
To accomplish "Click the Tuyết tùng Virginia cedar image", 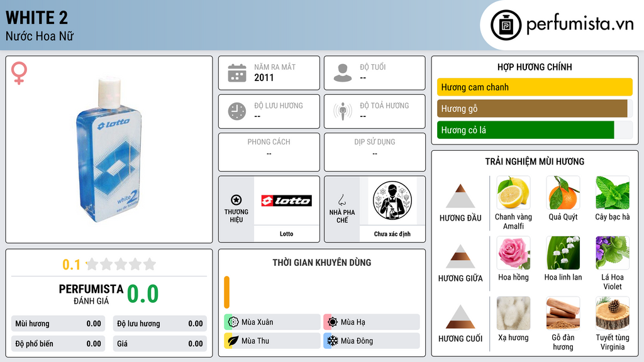I will pyautogui.click(x=613, y=314).
